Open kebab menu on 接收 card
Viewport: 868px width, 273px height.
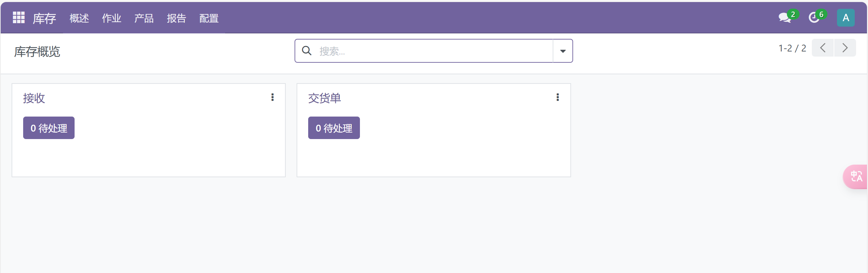[x=272, y=97]
